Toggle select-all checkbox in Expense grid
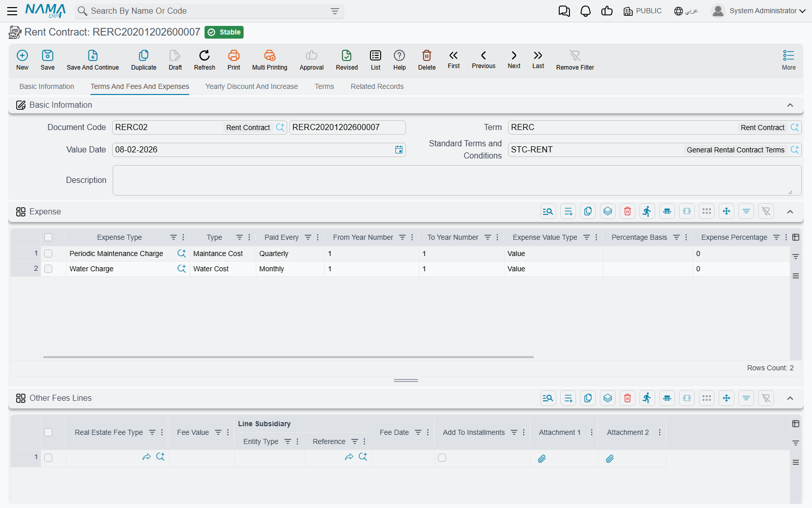Screen dimensions: 812x508 [48, 237]
